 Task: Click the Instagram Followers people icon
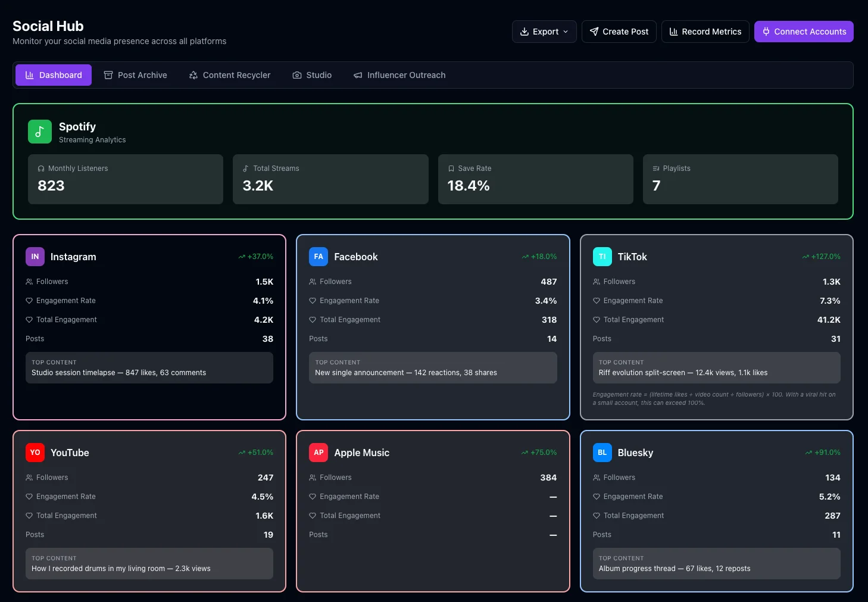29,282
